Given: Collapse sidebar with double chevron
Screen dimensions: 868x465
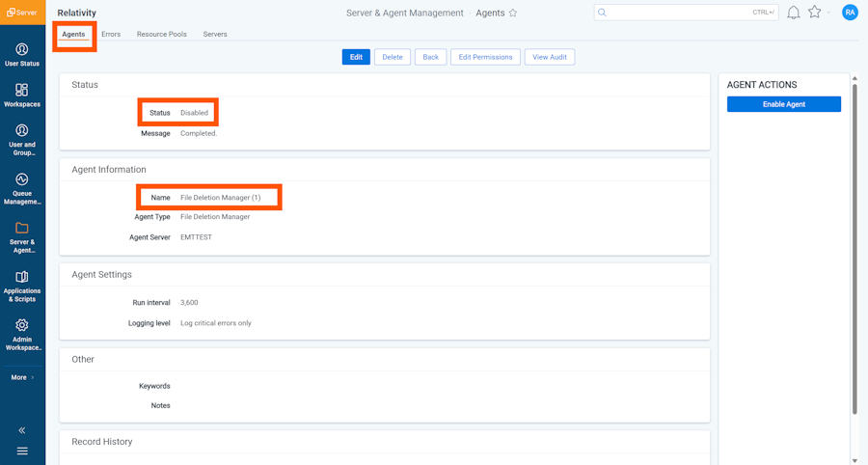Looking at the screenshot, I should click(21, 430).
